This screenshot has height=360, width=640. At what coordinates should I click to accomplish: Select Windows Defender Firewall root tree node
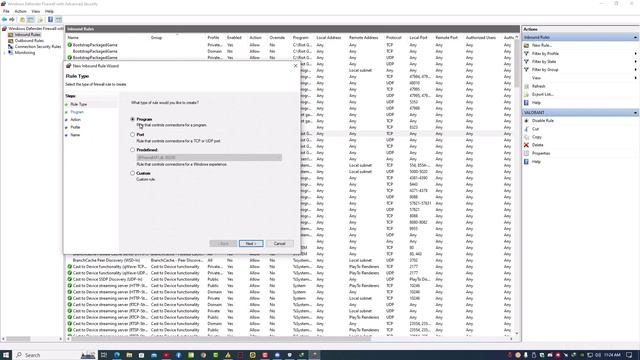[36, 29]
